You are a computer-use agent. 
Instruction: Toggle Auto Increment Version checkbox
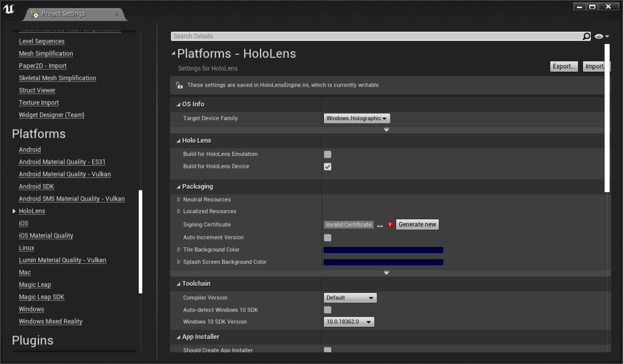328,237
